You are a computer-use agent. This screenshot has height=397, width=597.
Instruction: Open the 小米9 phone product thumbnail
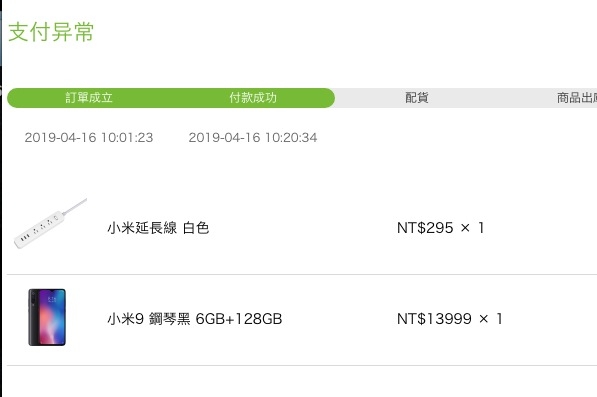[47, 317]
